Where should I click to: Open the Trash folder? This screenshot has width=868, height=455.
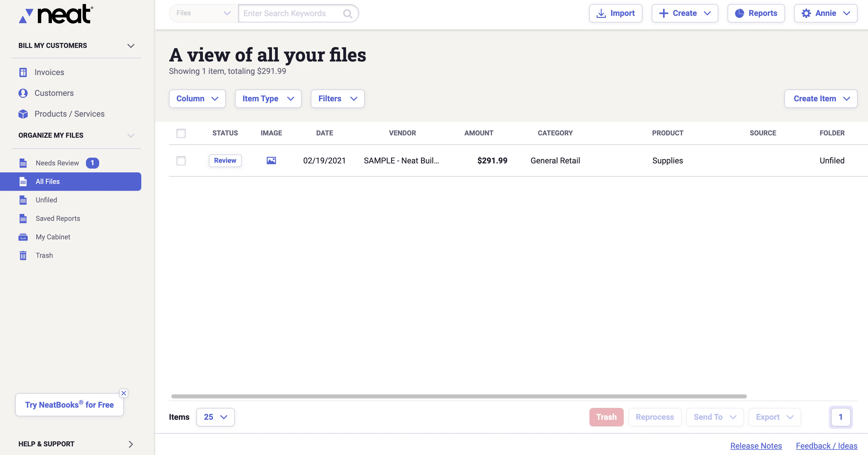[44, 255]
